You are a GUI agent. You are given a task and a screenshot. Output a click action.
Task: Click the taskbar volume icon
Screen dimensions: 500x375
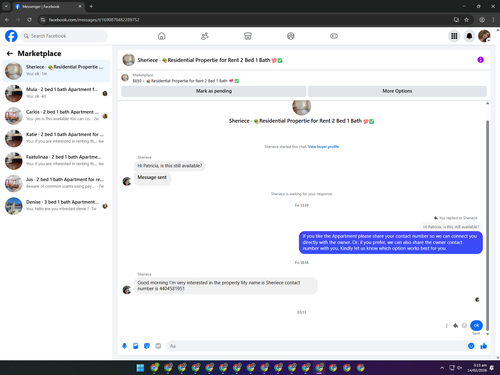tap(460, 368)
